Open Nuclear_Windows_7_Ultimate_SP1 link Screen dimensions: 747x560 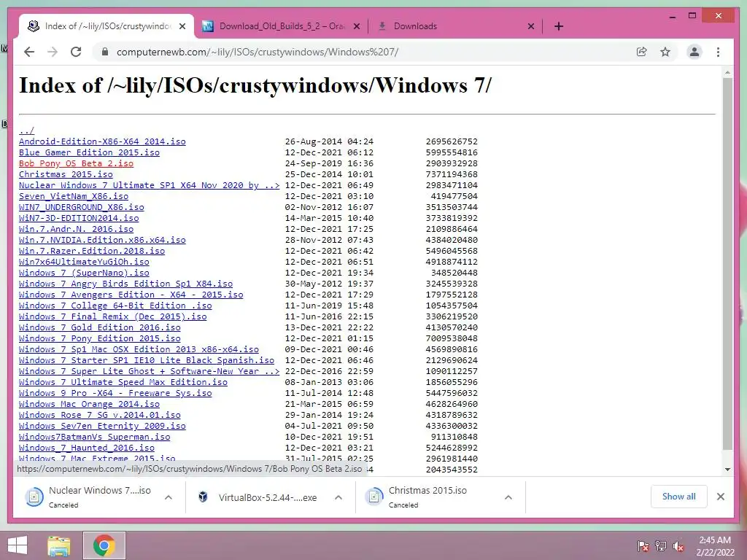coord(149,185)
